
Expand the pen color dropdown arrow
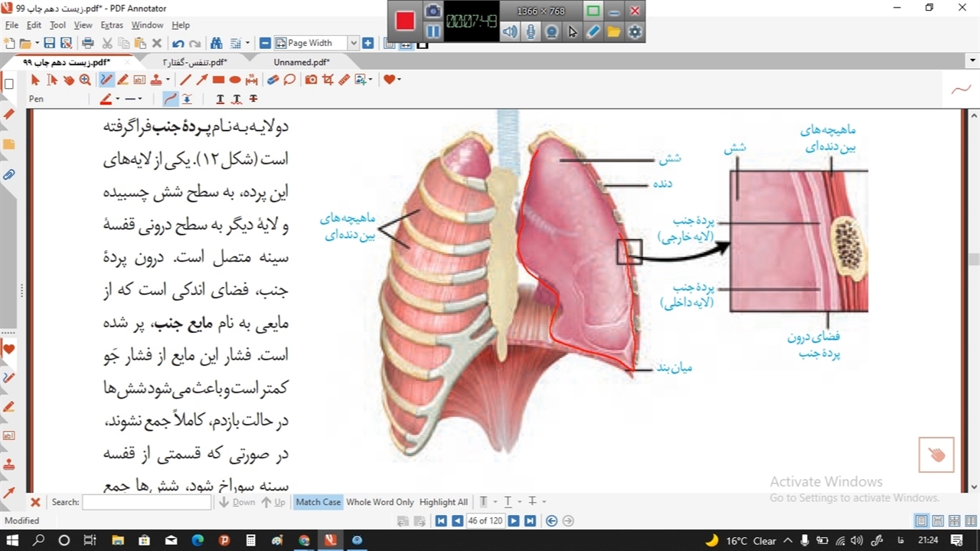click(118, 99)
